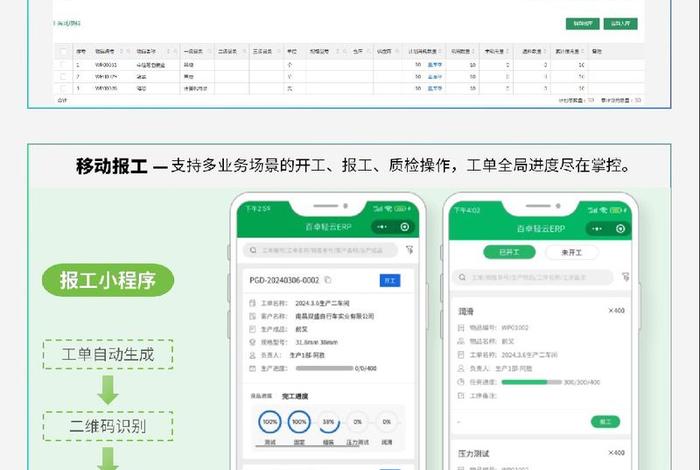The width and height of the screenshot is (700, 470).
Task: Tap the mini-program close circle in the left phone
Action: (404, 227)
